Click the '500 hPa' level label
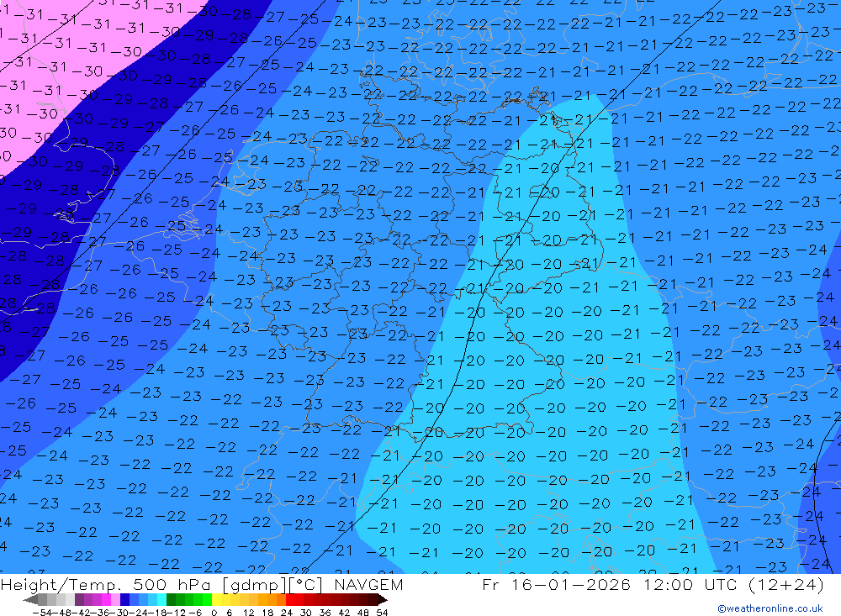The image size is (841, 616). (x=172, y=585)
